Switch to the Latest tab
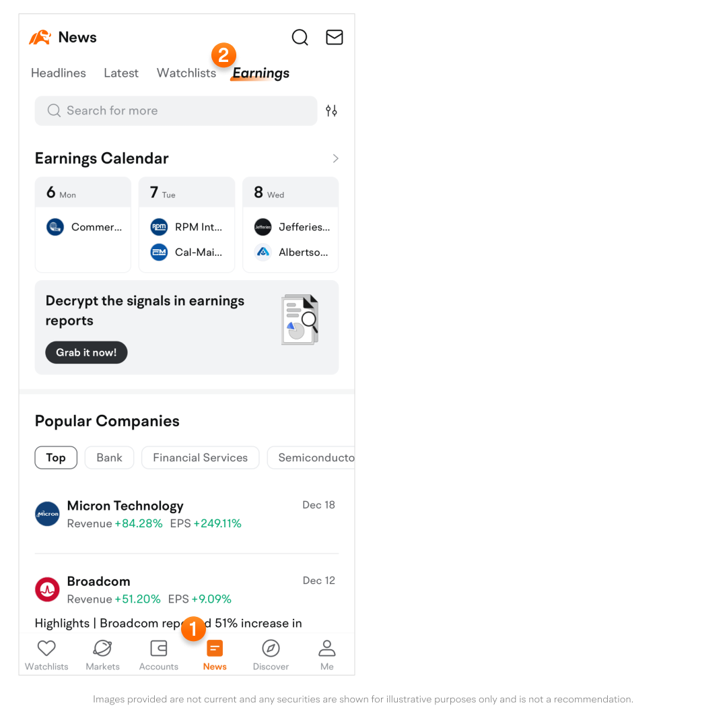 pos(121,73)
